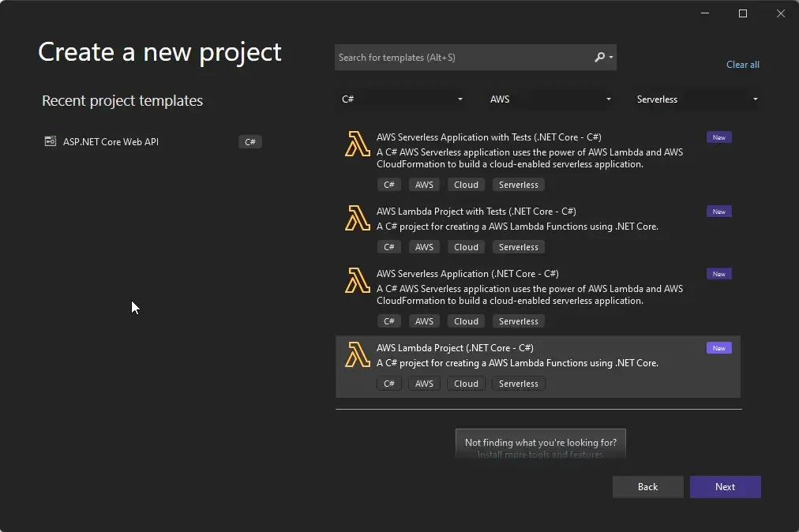Click the AWS Lambda Project with Tests lambda icon
Image resolution: width=799 pixels, height=532 pixels.
point(358,219)
